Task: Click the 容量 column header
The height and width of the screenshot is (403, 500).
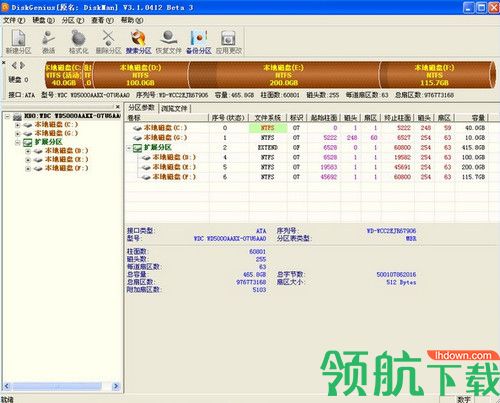Action: pyautogui.click(x=472, y=118)
